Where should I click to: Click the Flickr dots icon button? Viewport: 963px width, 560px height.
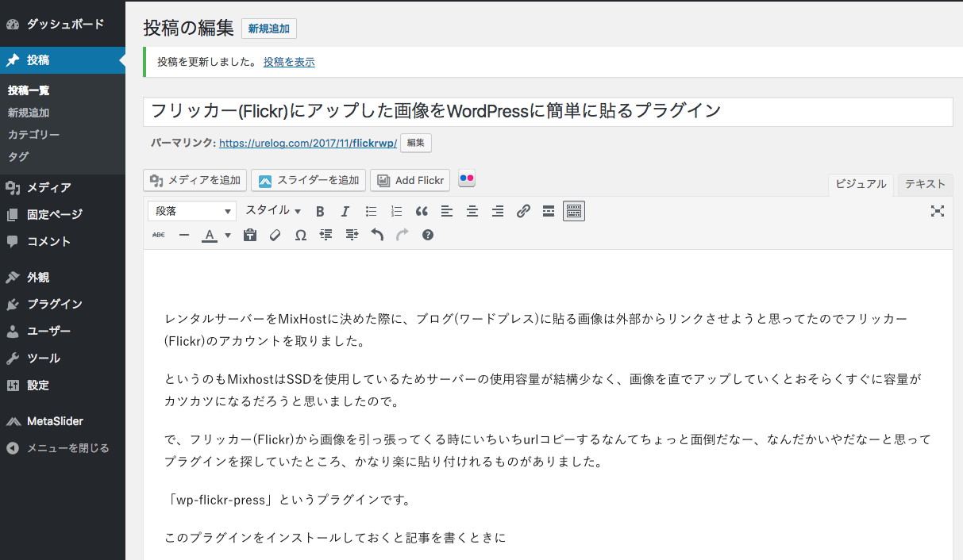click(467, 179)
